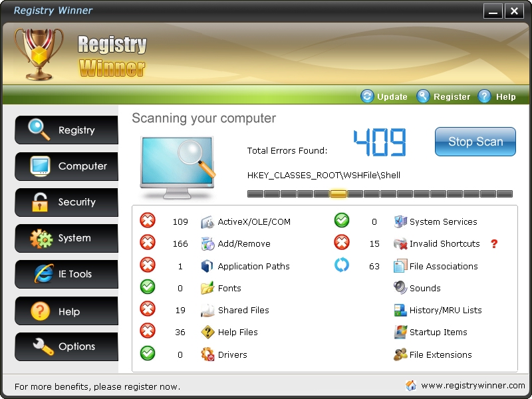Click the scan progress bar
This screenshot has height=399, width=532.
coord(379,194)
